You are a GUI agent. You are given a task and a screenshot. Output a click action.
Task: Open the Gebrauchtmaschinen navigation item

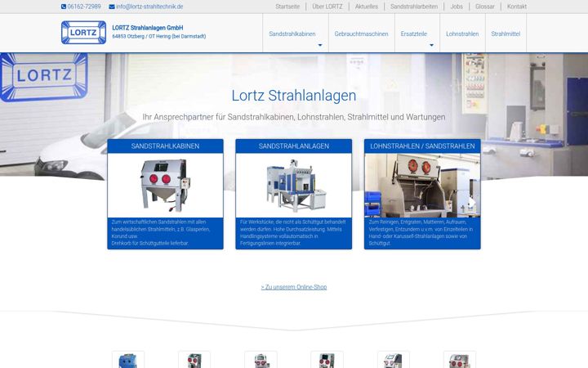pyautogui.click(x=361, y=34)
